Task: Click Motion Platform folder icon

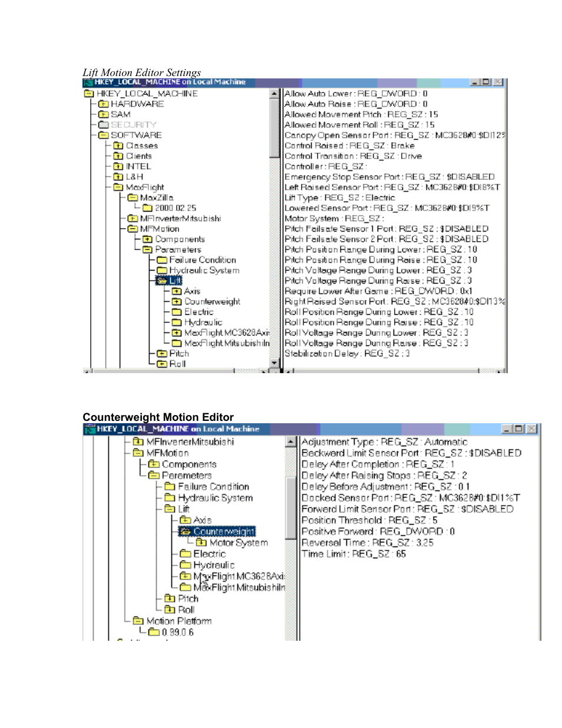Action: pos(138,621)
